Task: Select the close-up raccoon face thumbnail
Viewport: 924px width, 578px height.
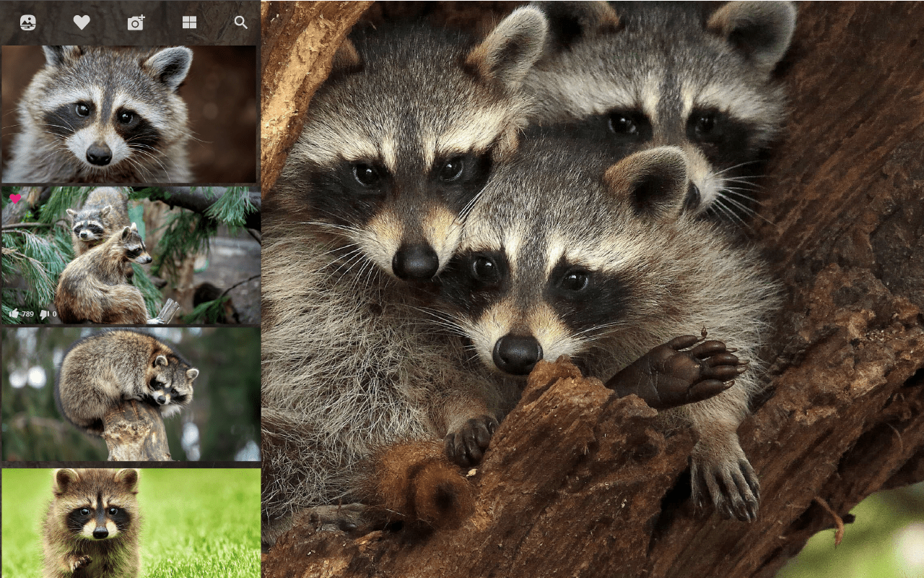Action: click(x=129, y=114)
